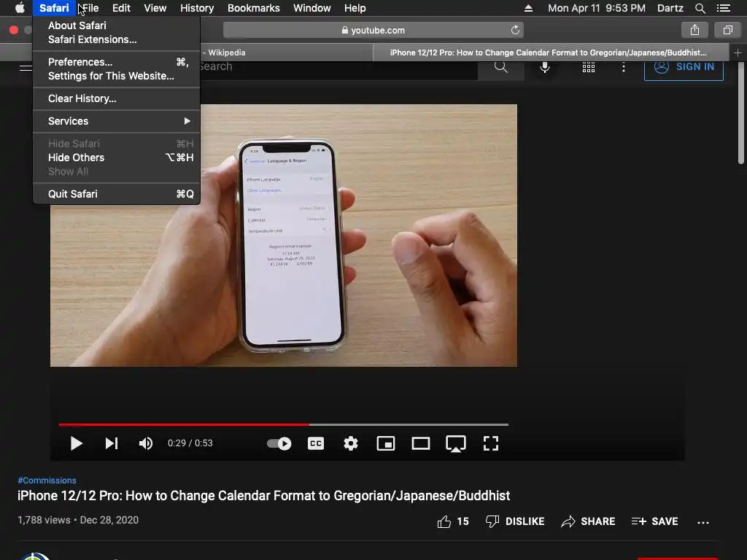Play the video
Image resolution: width=747 pixels, height=560 pixels.
76,443
